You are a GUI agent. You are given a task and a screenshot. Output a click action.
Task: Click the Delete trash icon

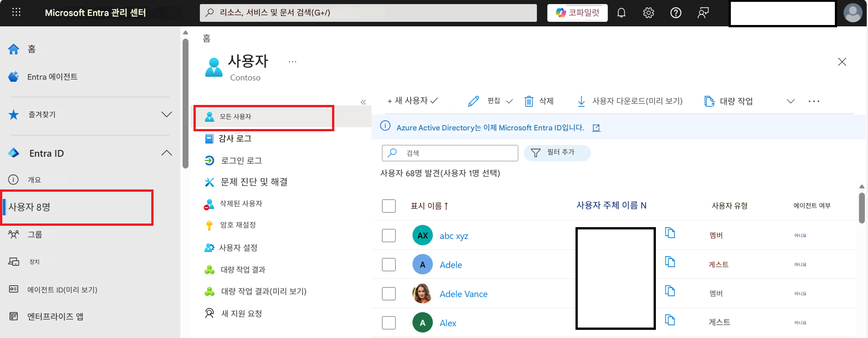click(x=529, y=101)
